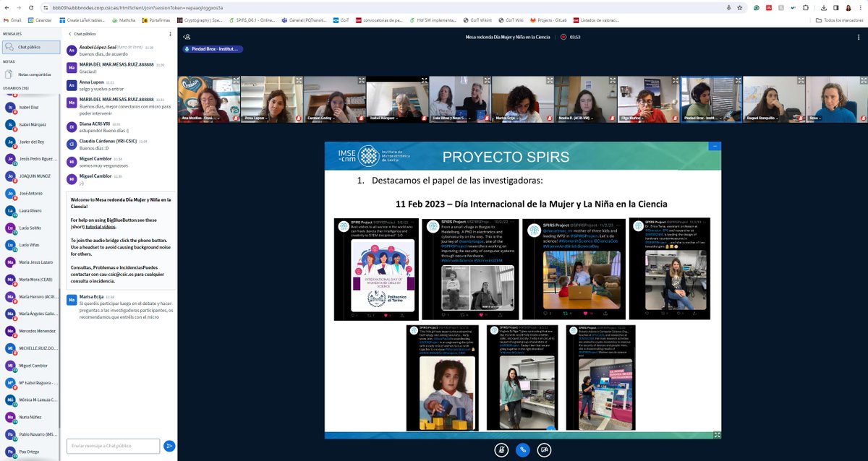Open the Chrome three-dot menu
This screenshot has width=868, height=461.
(861, 7)
